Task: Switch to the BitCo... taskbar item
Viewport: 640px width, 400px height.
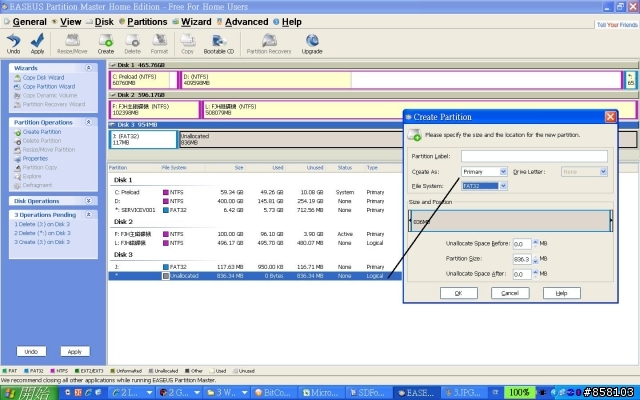Action: [273, 393]
